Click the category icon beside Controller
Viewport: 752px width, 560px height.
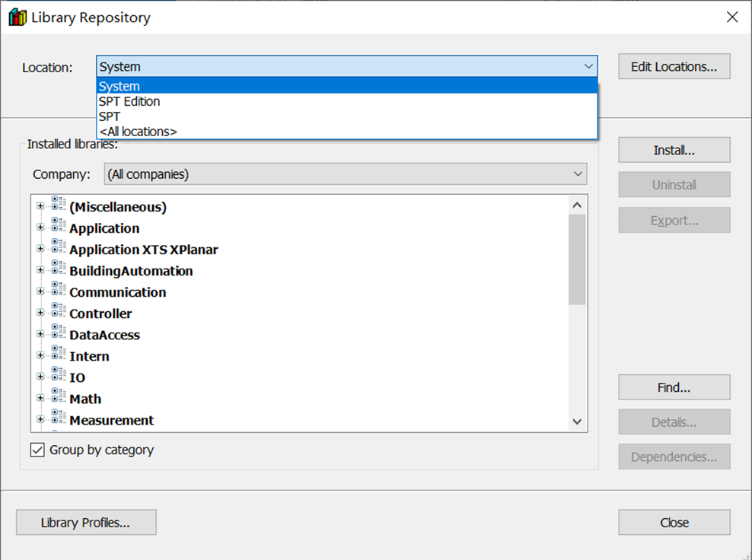[59, 311]
